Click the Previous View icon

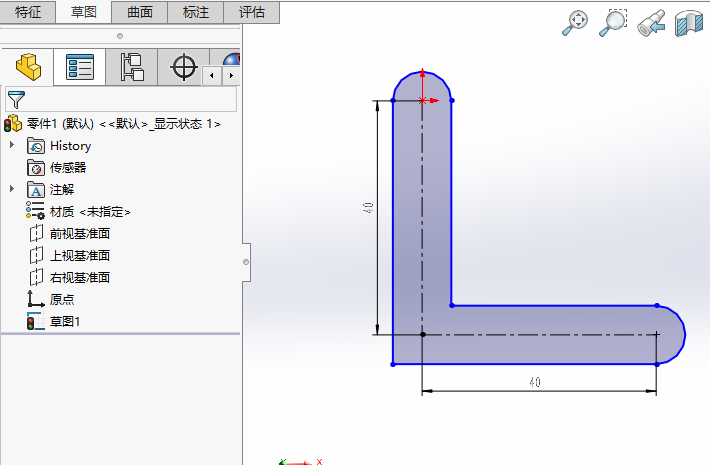(x=651, y=23)
